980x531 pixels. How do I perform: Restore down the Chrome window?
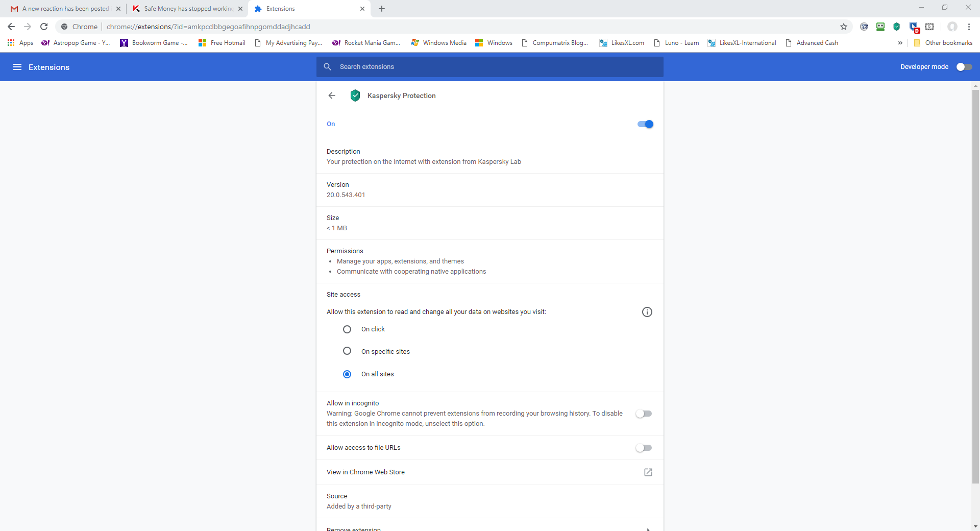pos(945,7)
